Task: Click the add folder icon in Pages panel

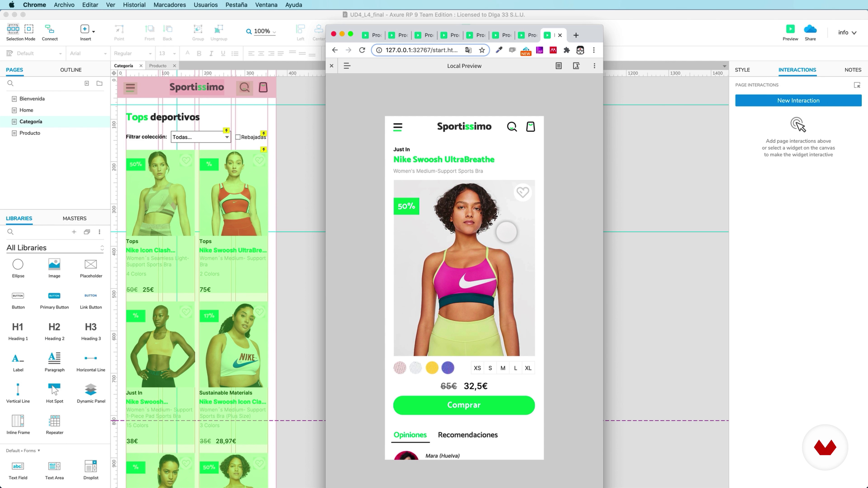Action: [x=99, y=83]
